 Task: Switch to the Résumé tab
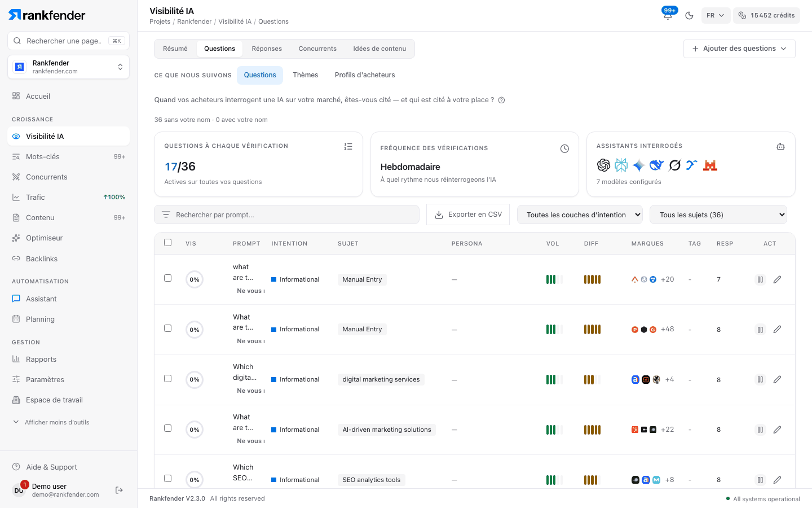pyautogui.click(x=175, y=49)
